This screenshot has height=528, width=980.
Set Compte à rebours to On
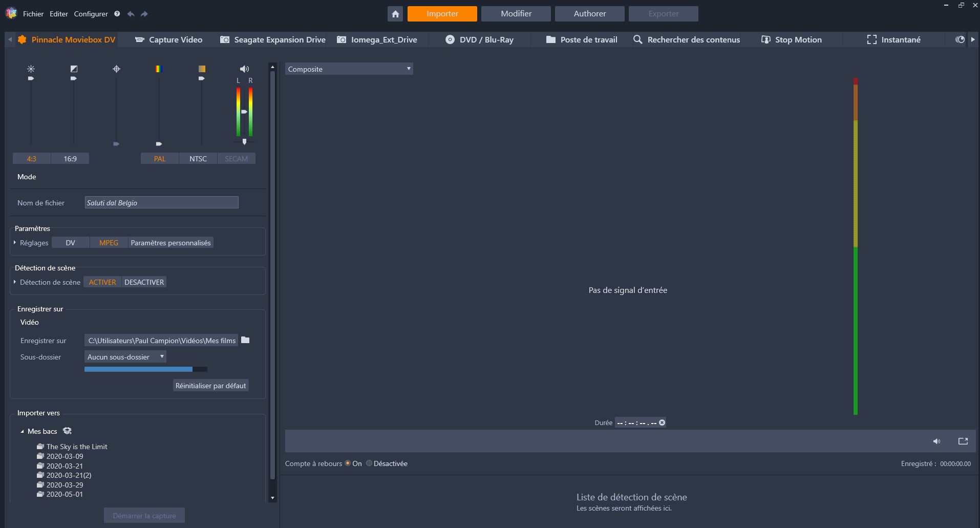pyautogui.click(x=348, y=463)
